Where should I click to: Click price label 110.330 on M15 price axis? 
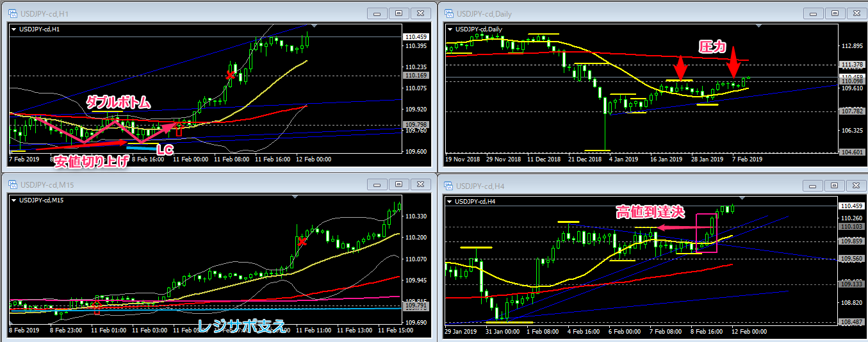click(x=416, y=216)
